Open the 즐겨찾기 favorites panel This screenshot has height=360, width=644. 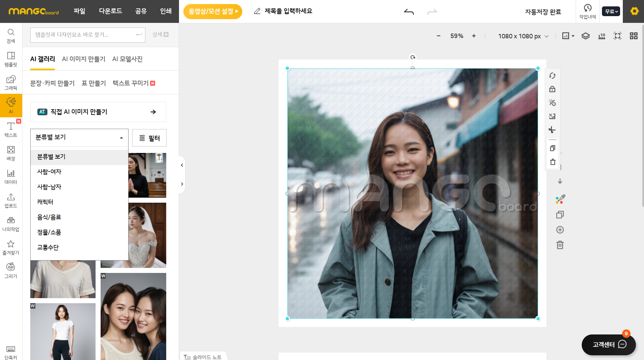pyautogui.click(x=11, y=247)
